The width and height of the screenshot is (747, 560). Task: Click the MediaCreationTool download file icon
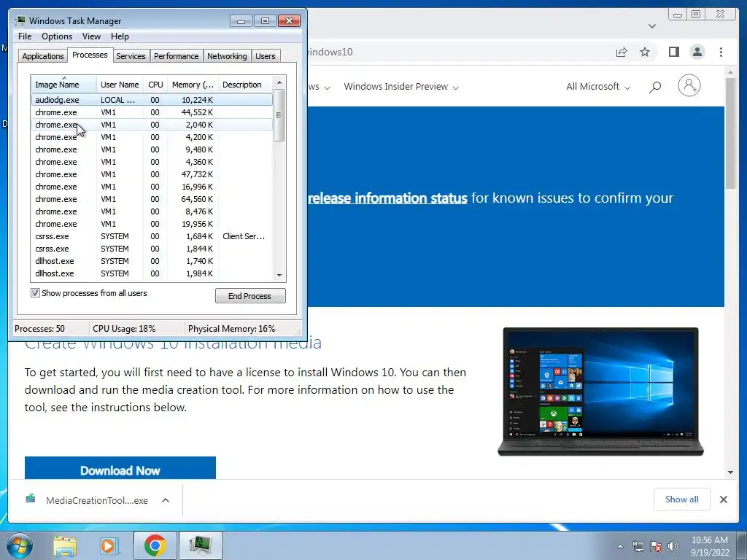(31, 499)
